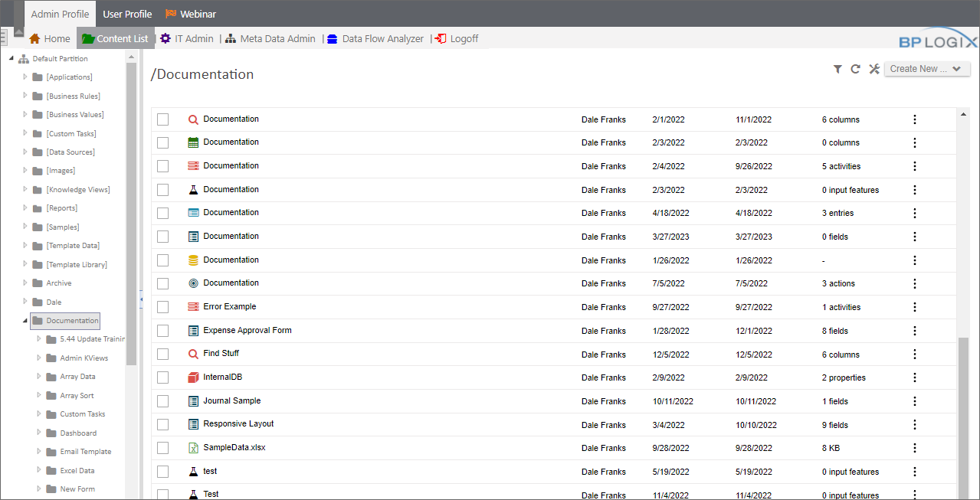This screenshot has width=980, height=500.
Task: Open the Create New dropdown
Action: [x=927, y=69]
